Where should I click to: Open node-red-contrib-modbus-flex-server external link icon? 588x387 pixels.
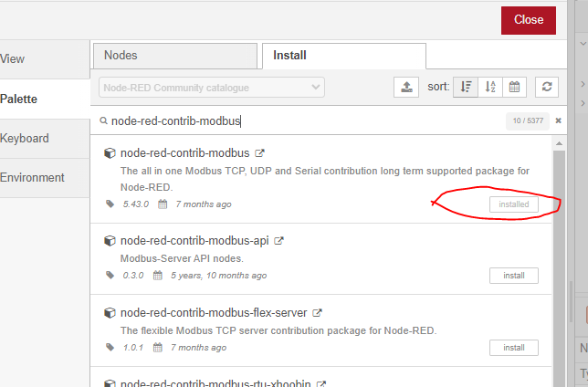click(x=316, y=313)
